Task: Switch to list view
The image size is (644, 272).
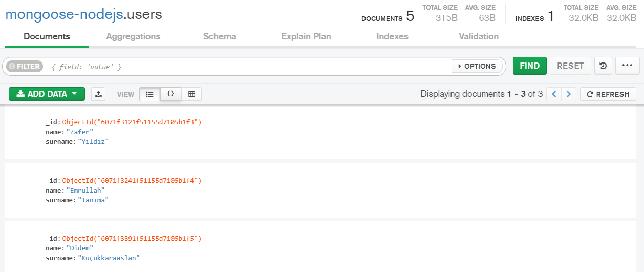Action: click(x=149, y=94)
